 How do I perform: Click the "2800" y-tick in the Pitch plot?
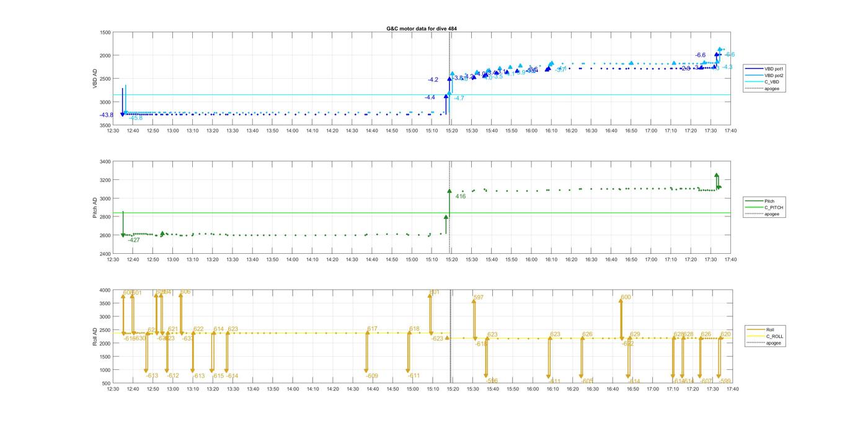[x=105, y=217]
